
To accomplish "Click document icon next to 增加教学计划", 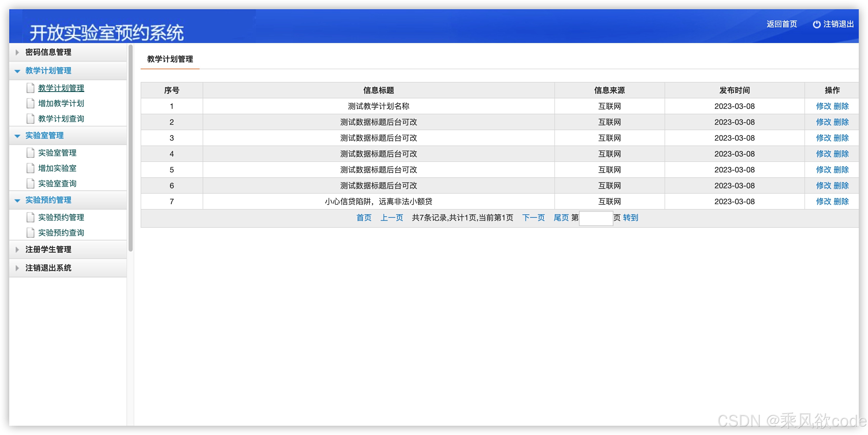I will (30, 103).
